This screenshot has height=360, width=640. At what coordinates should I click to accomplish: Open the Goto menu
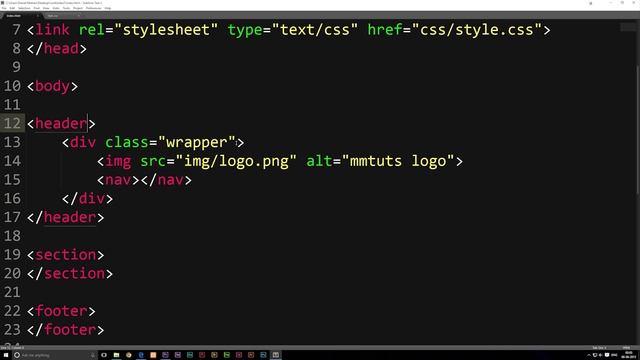tap(56, 8)
